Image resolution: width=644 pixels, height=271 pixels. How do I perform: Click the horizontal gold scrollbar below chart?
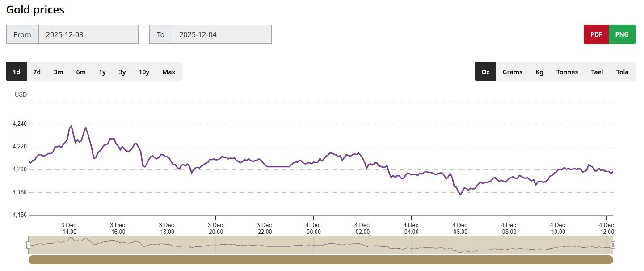pos(320,260)
